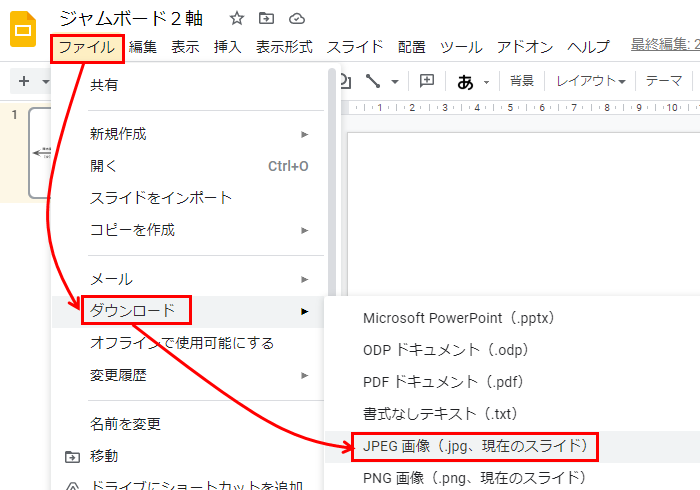This screenshot has height=490, width=700.
Task: Click the Google Slides home logo
Action: 23,32
